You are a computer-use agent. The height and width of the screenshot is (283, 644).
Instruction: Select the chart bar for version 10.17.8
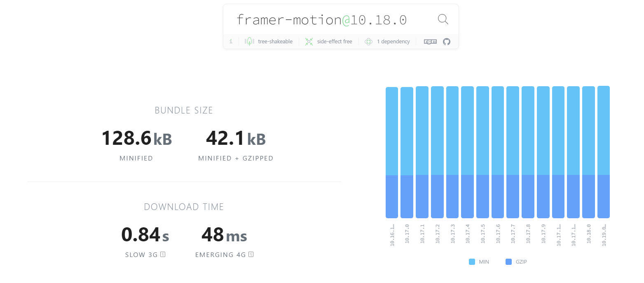point(528,152)
